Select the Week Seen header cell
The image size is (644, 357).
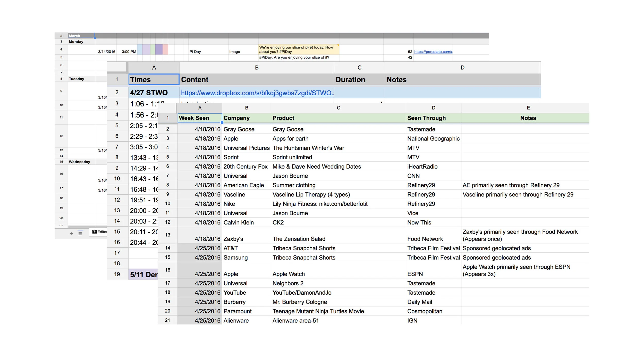point(200,118)
